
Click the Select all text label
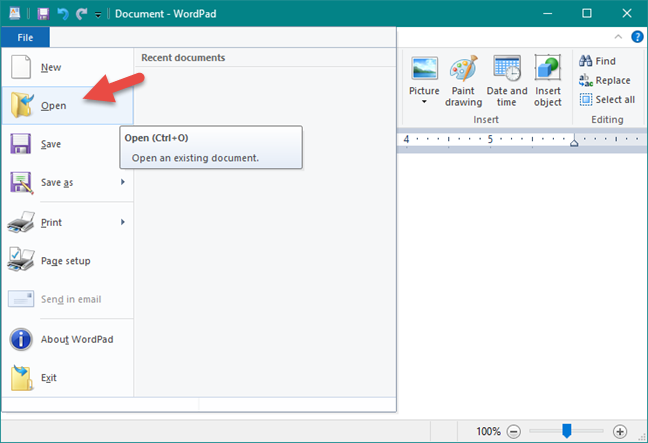615,100
